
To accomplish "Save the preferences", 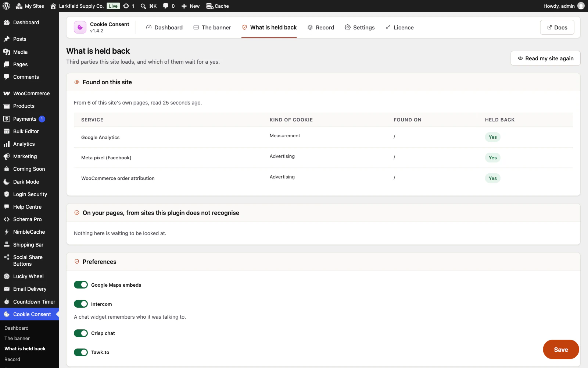I will 561,350.
